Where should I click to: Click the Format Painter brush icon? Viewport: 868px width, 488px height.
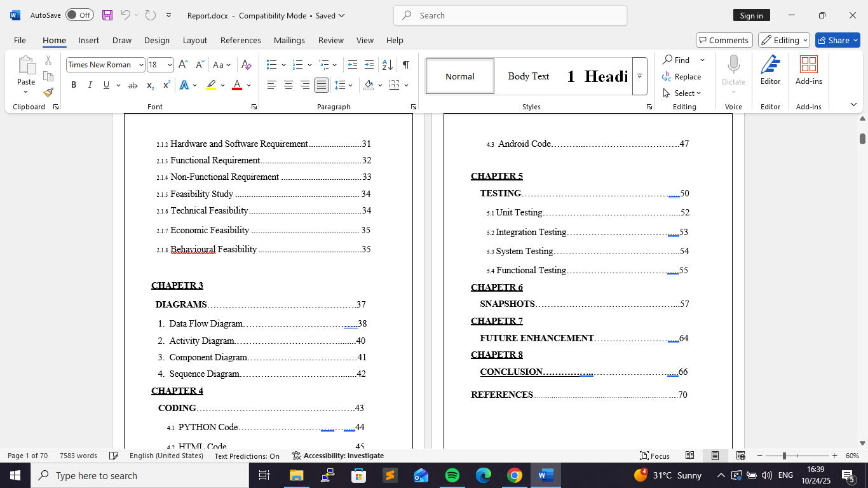(48, 92)
